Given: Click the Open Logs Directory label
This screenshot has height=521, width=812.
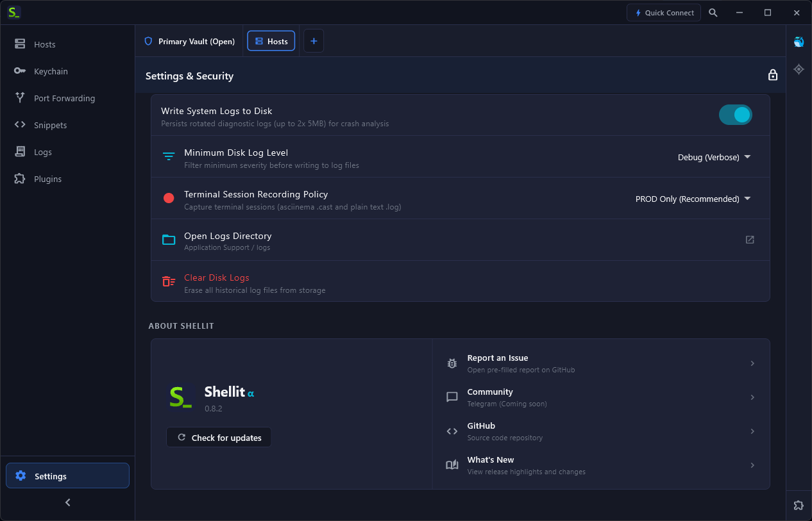Looking at the screenshot, I should point(228,236).
